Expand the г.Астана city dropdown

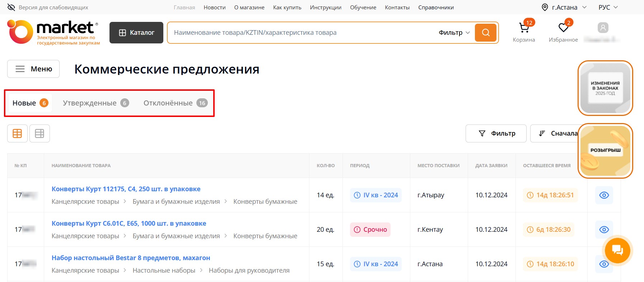(x=564, y=8)
